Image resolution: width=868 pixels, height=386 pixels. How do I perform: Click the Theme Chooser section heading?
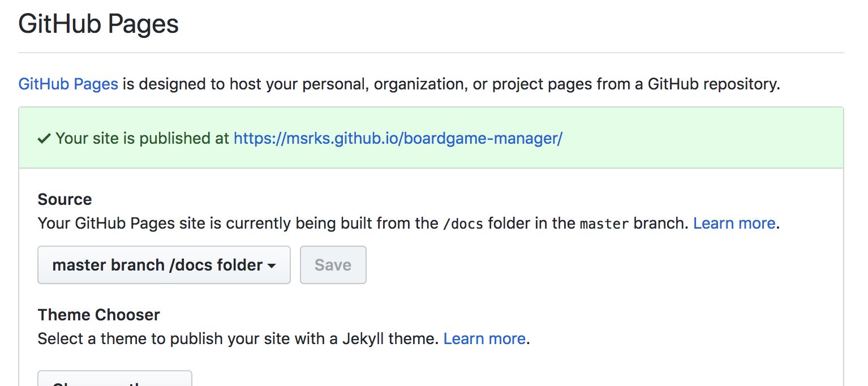click(99, 315)
